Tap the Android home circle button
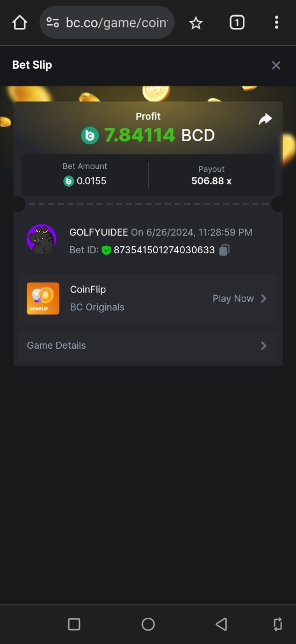 pyautogui.click(x=148, y=624)
